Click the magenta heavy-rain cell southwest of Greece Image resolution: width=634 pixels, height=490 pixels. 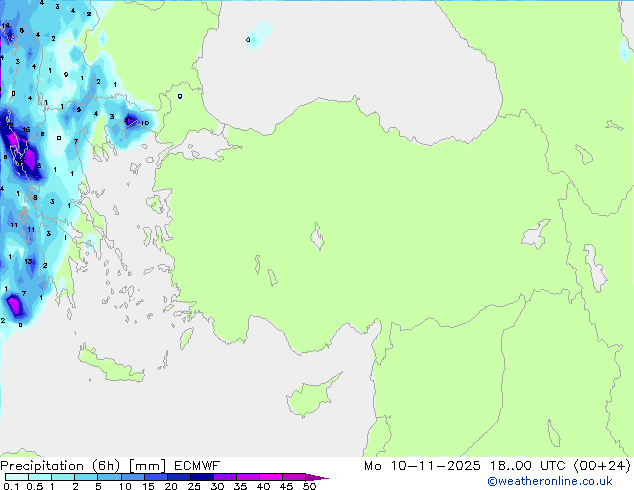14,305
